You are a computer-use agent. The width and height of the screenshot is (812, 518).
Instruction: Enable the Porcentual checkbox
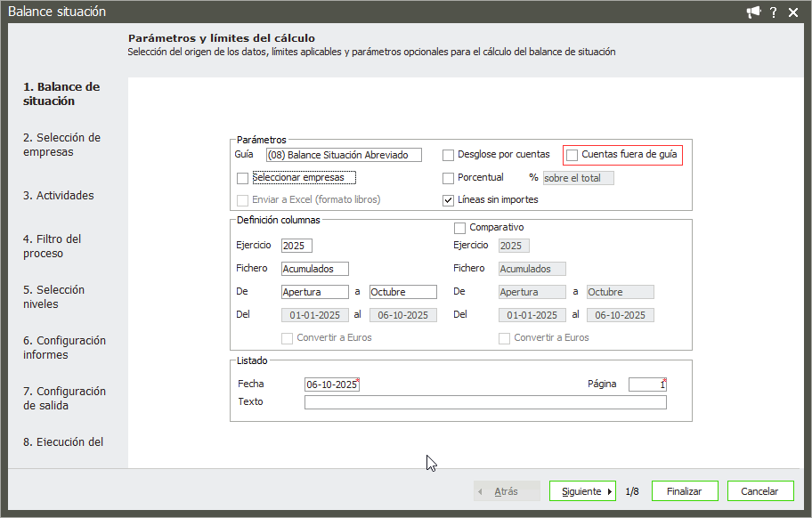[449, 178]
